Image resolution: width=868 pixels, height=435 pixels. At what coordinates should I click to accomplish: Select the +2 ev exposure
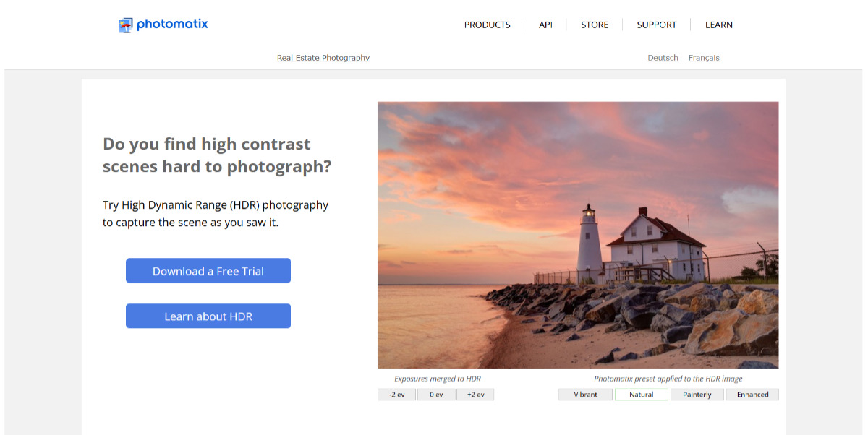point(475,395)
